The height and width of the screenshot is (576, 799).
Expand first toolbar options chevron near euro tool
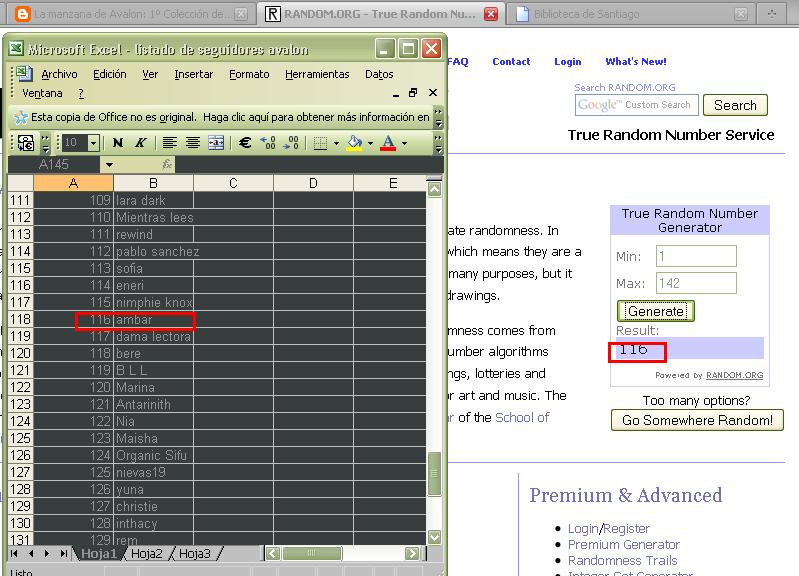tap(45, 143)
